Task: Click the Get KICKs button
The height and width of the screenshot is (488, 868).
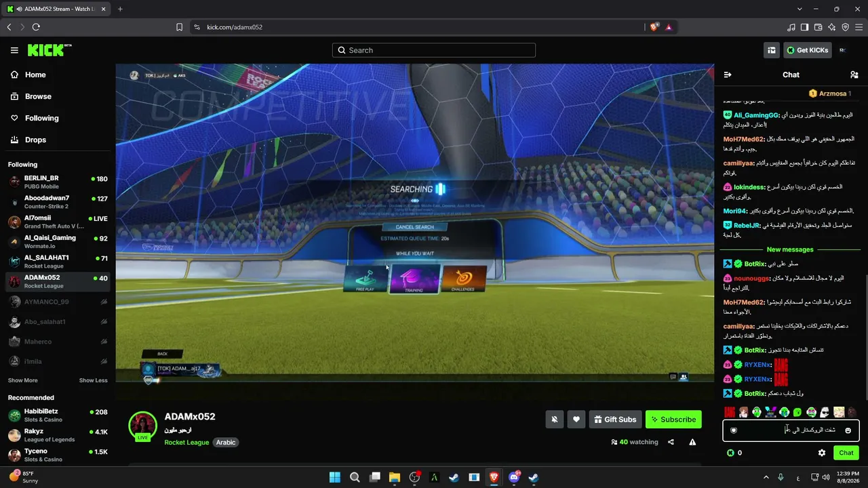Action: pyautogui.click(x=808, y=50)
